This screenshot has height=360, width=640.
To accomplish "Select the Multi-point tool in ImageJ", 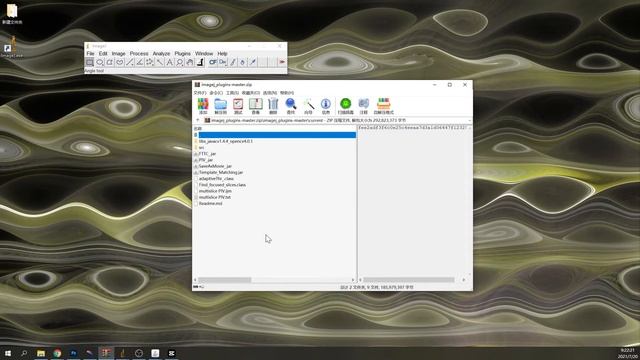I will tap(149, 62).
